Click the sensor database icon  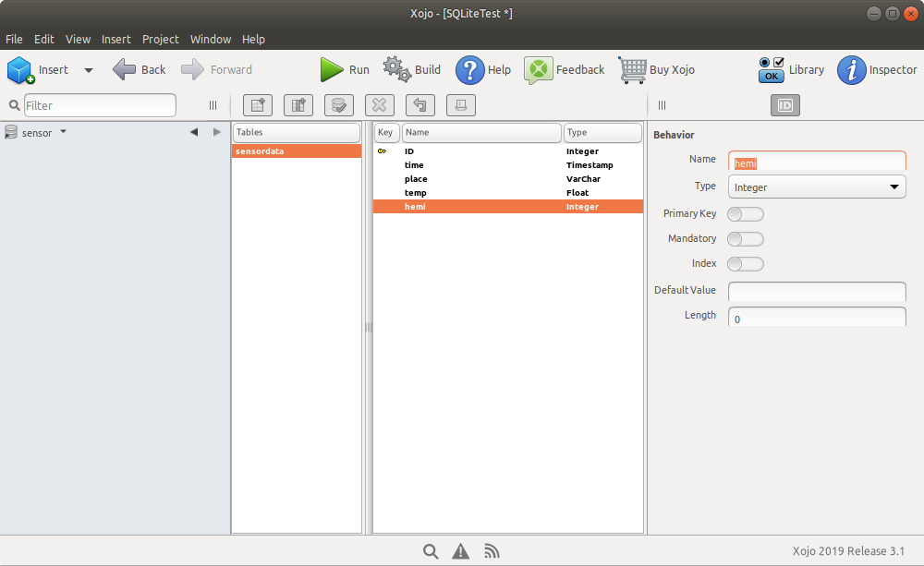coord(10,133)
